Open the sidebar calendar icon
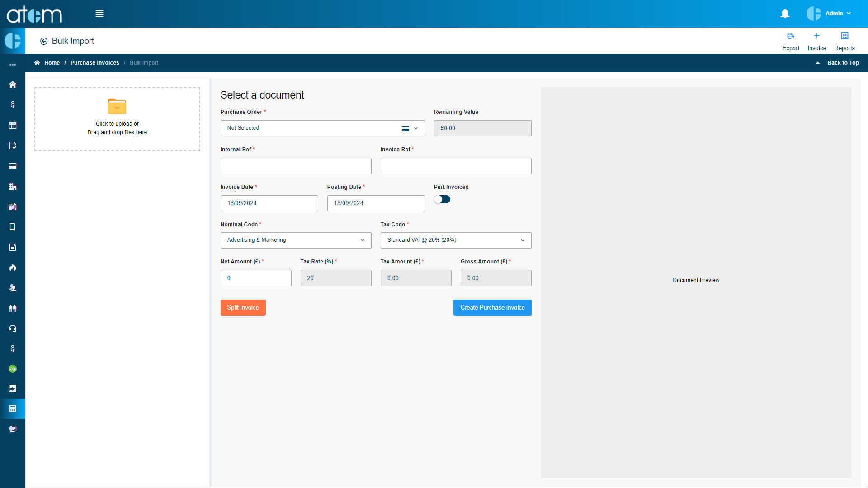The image size is (868, 488). [x=13, y=125]
